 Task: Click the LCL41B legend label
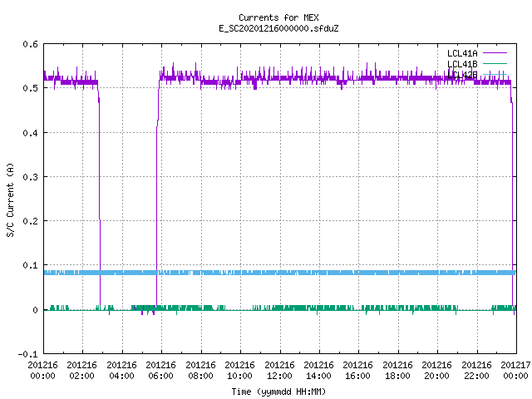coord(462,64)
